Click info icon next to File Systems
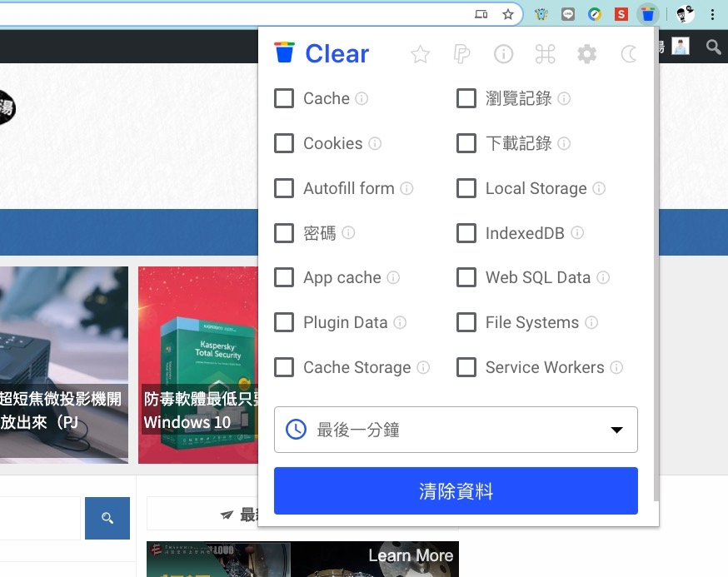Screen dimensions: 728x577 [x=591, y=322]
